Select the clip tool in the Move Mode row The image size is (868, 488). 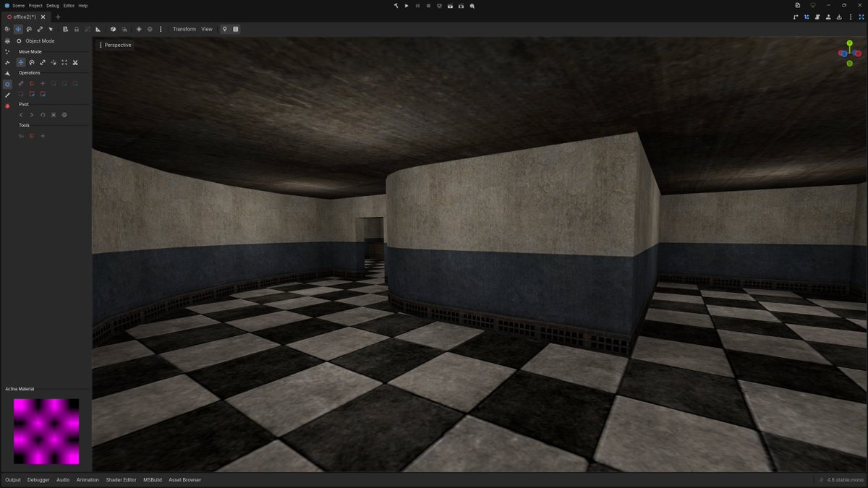tap(75, 63)
